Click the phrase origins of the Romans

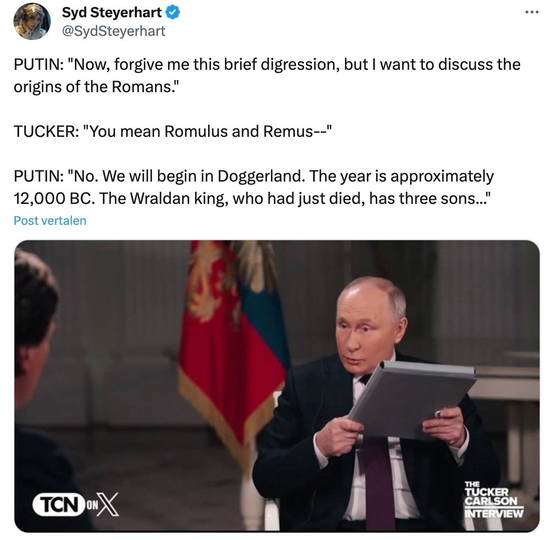(x=96, y=87)
